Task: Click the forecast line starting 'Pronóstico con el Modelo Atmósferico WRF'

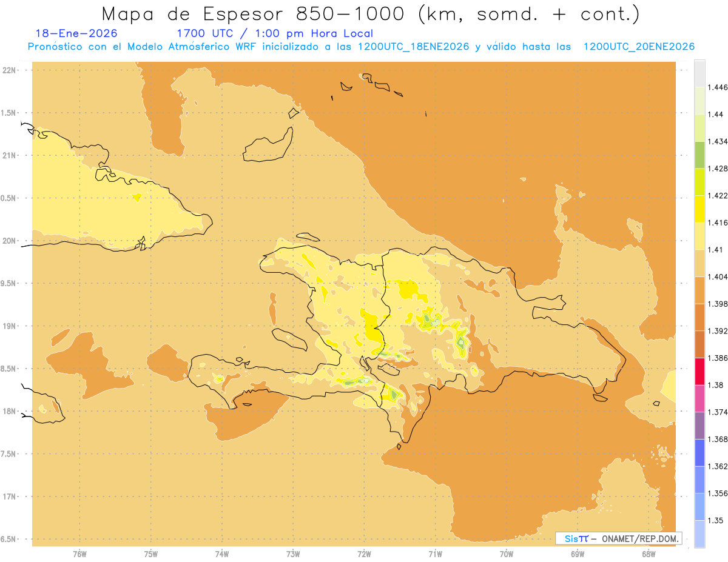Action: pos(360,47)
